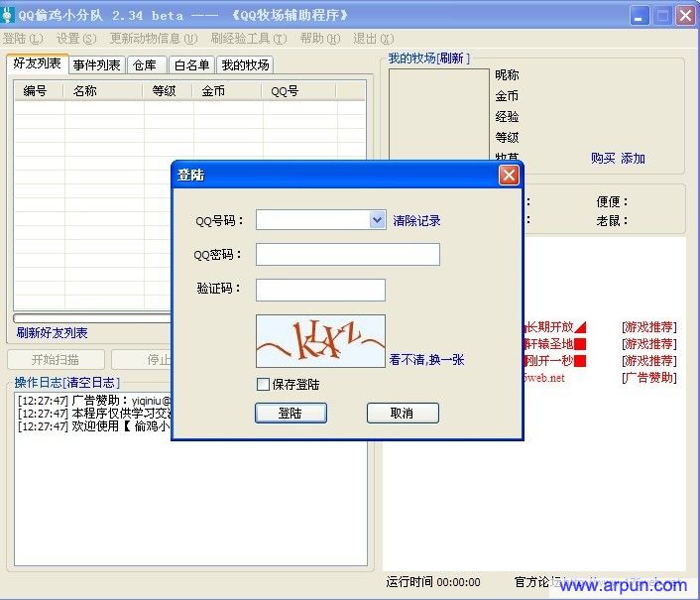Click the 验证码 input field
The height and width of the screenshot is (600, 700).
point(320,290)
